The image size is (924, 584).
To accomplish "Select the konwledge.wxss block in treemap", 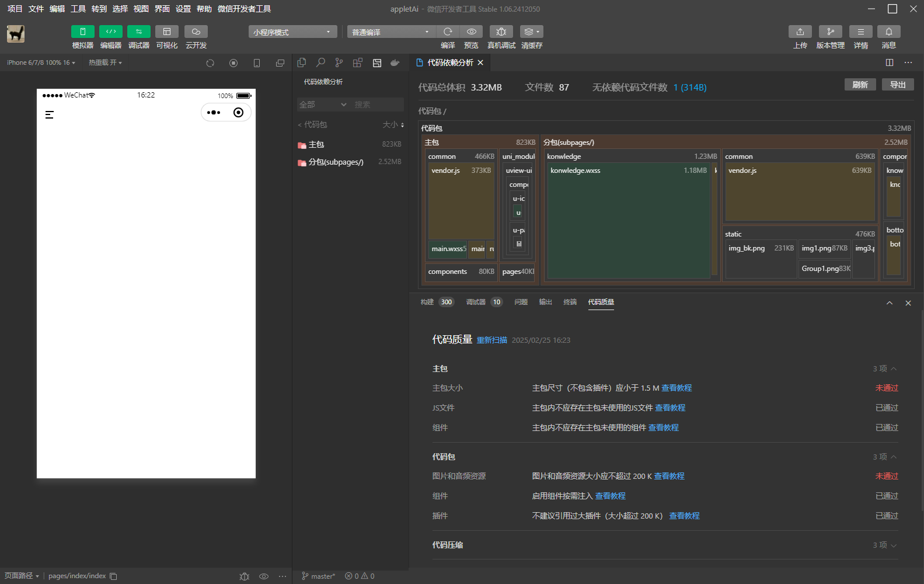I will click(628, 222).
